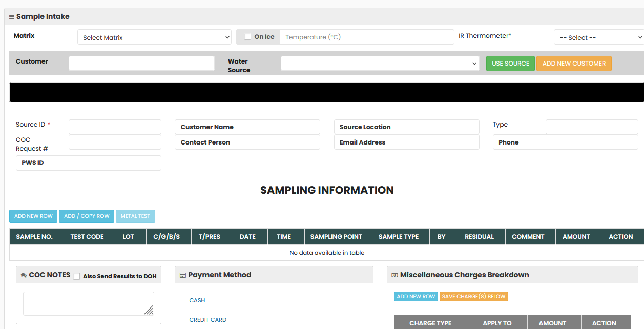Select the CREDIT CARD payment method
The height and width of the screenshot is (329, 644).
point(207,320)
